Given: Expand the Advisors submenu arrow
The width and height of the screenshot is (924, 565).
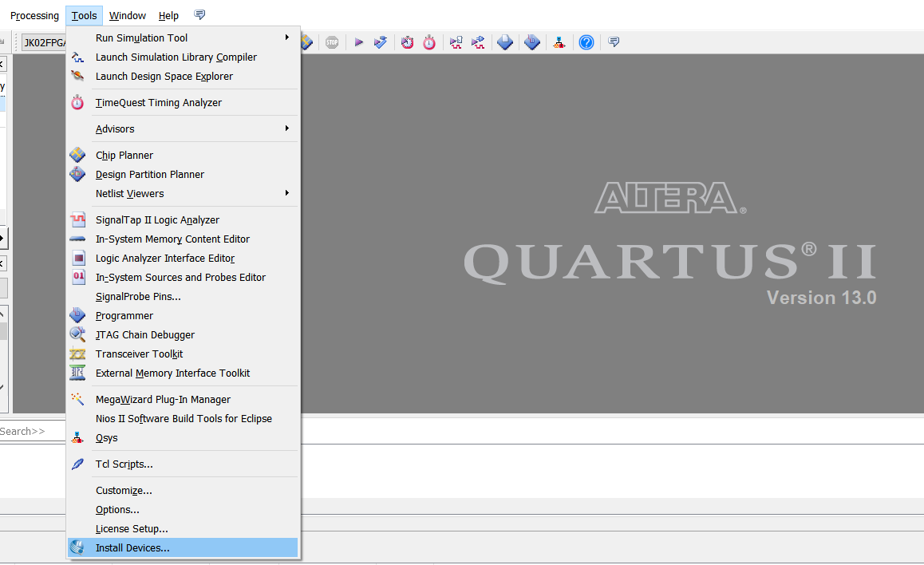Looking at the screenshot, I should 287,128.
